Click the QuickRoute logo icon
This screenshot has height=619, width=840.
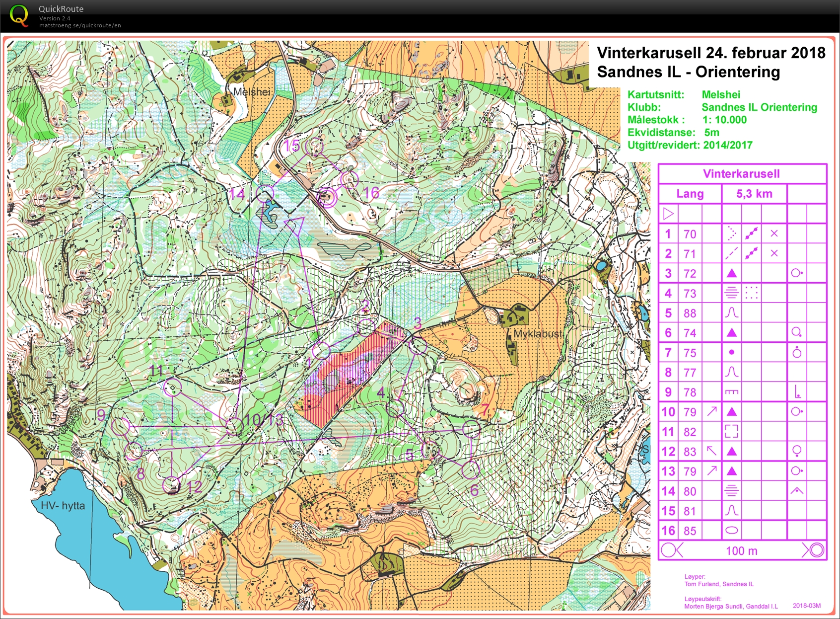click(x=19, y=15)
